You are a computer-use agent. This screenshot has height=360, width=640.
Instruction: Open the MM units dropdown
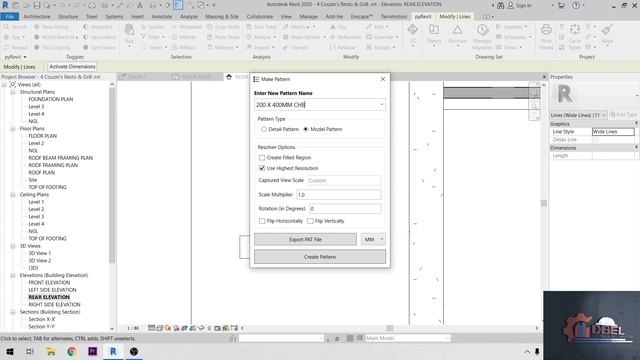[x=373, y=240]
